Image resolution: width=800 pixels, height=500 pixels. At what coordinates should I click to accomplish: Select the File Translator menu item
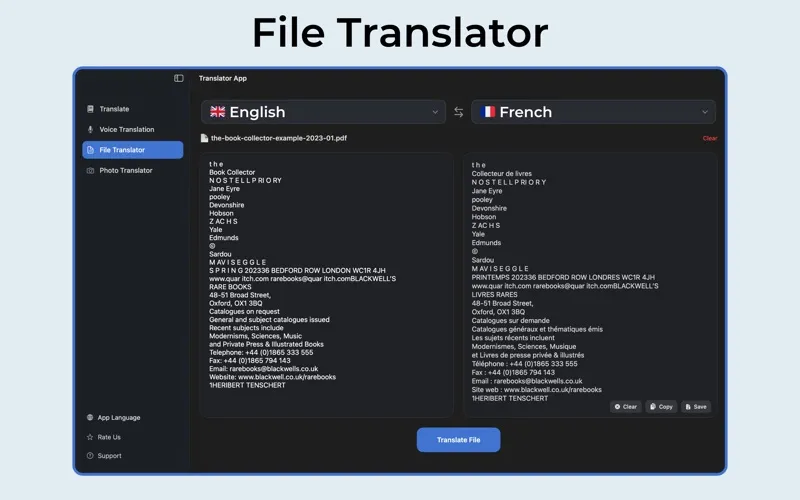coord(133,150)
